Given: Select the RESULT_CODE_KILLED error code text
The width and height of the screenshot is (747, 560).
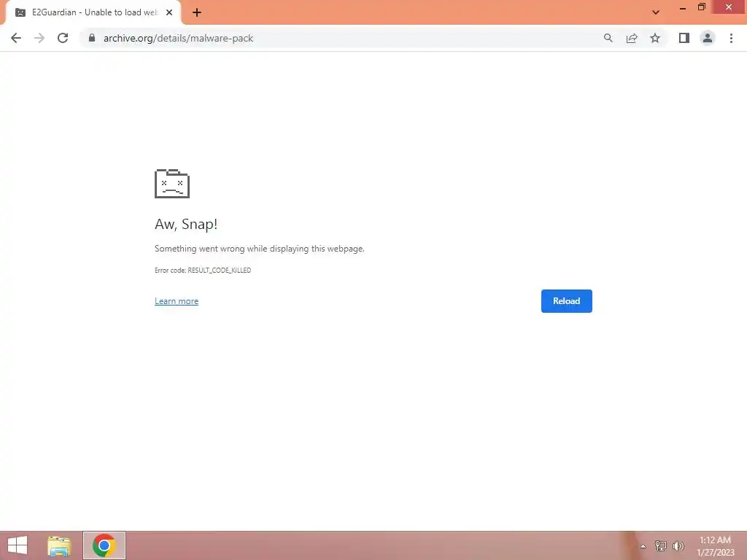Looking at the screenshot, I should (x=219, y=270).
